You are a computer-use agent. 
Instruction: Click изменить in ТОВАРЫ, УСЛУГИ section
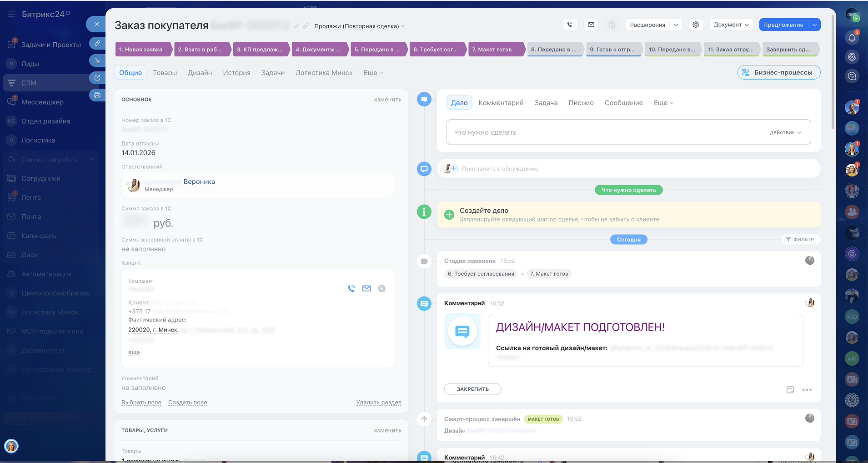(x=387, y=430)
